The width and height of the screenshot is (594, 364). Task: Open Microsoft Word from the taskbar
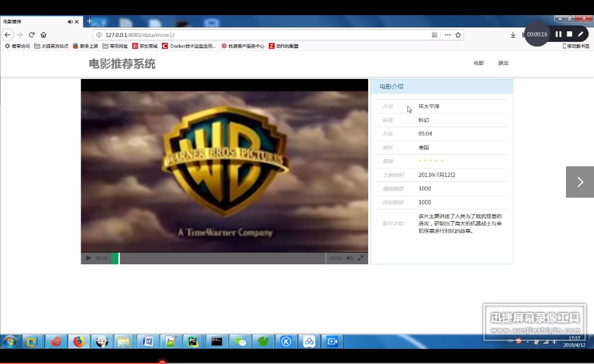click(148, 342)
